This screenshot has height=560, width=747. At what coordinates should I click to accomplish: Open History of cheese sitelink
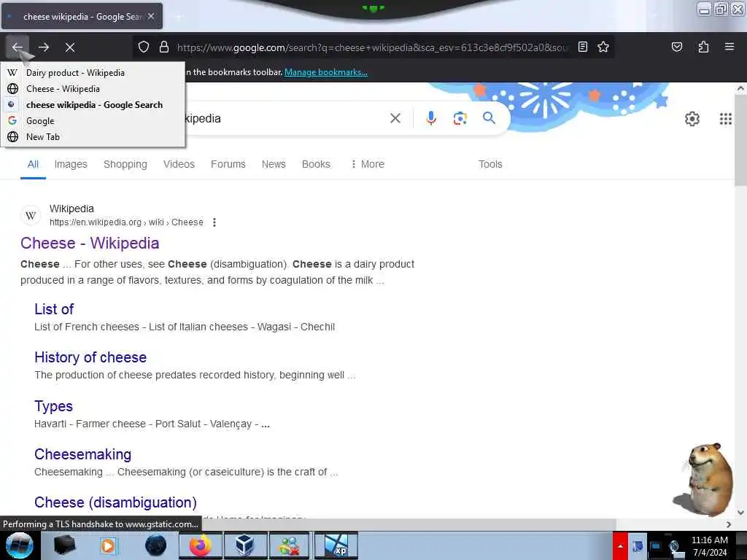click(90, 357)
